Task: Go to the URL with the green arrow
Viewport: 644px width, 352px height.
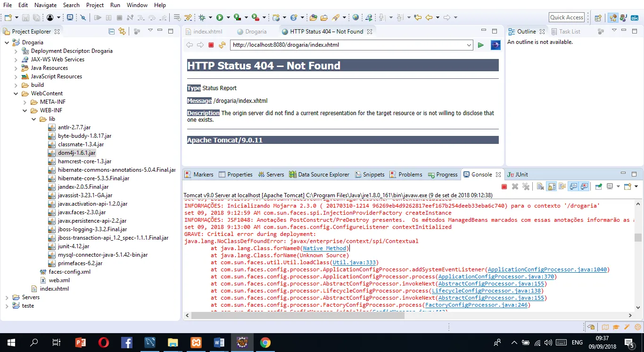Action: point(480,45)
